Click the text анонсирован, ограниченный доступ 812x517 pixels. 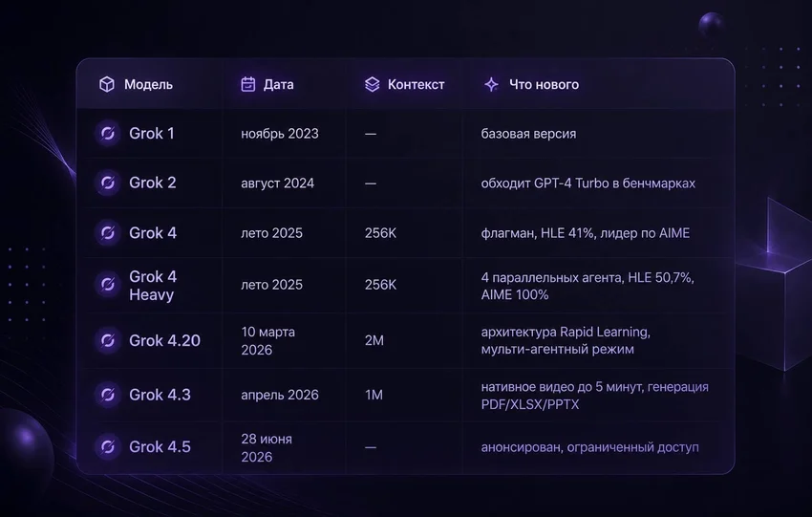[589, 447]
